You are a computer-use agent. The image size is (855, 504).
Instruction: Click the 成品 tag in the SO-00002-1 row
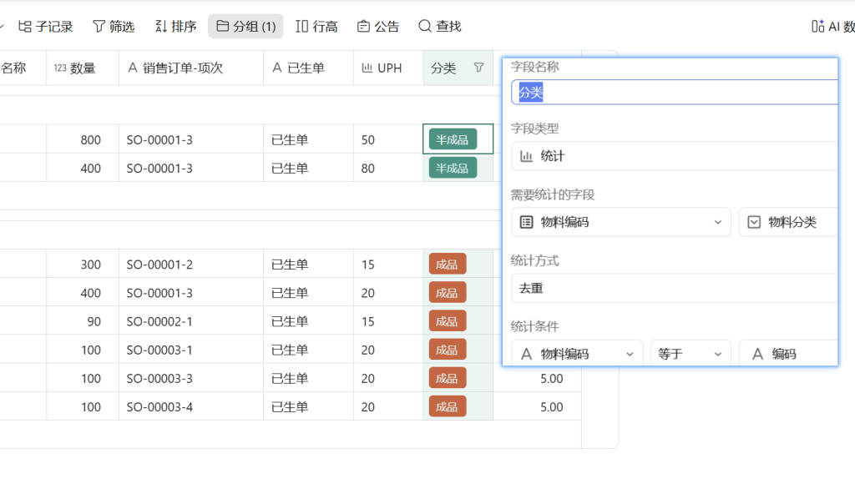point(448,321)
